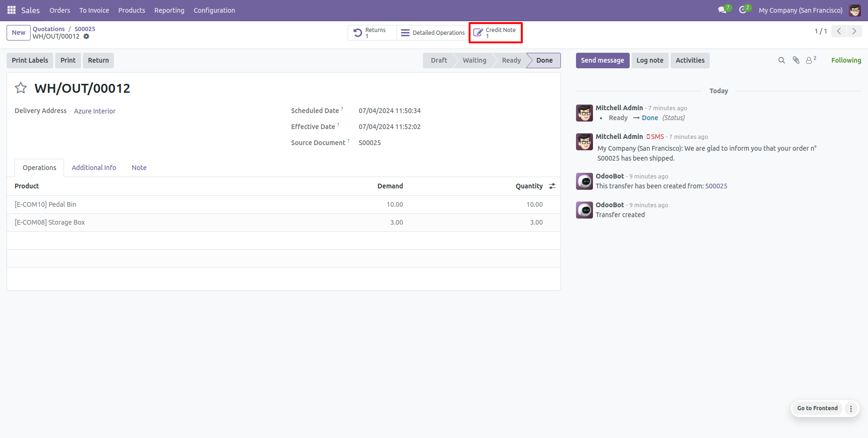
Task: Go to previous record arrow
Action: [839, 31]
